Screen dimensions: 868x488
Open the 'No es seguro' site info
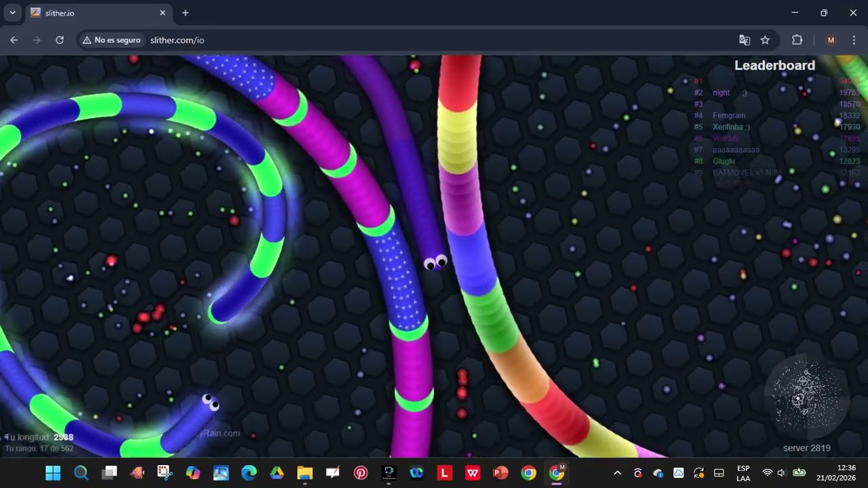pos(112,40)
